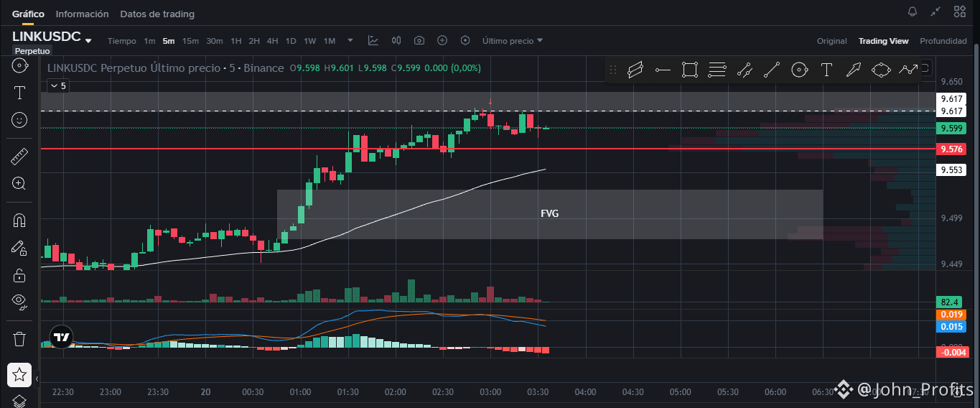Viewport: 980px width, 408px height.
Task: Expand more time intervals dropdown arrow
Action: click(x=350, y=40)
